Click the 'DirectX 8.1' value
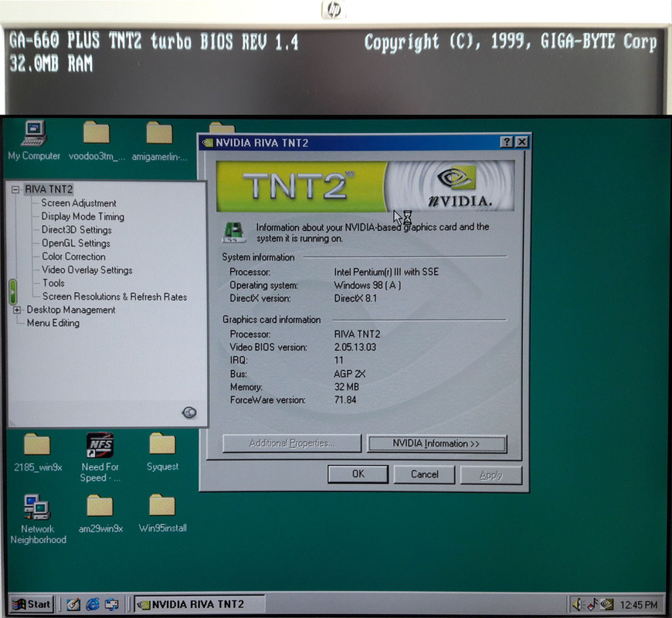 coord(355,298)
